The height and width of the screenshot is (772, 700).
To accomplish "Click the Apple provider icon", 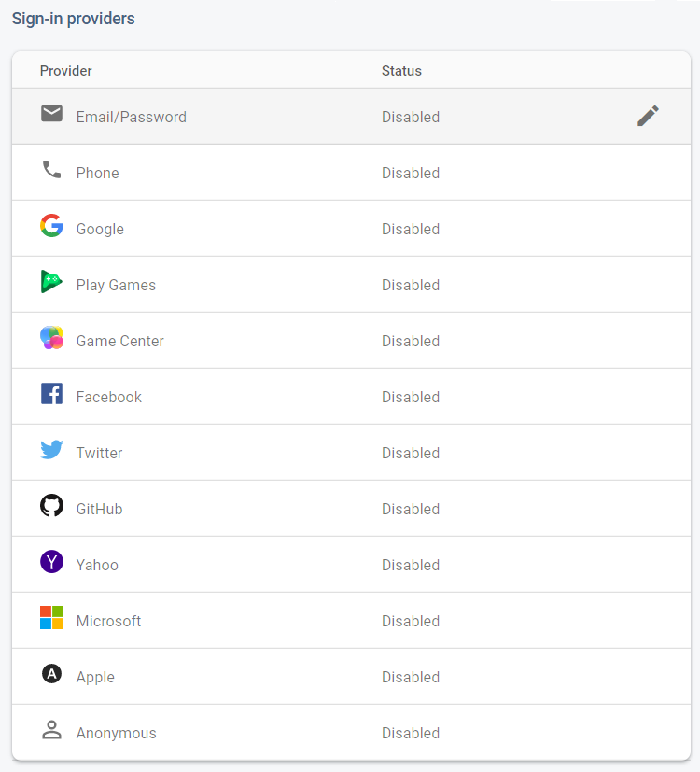I will pos(52,677).
